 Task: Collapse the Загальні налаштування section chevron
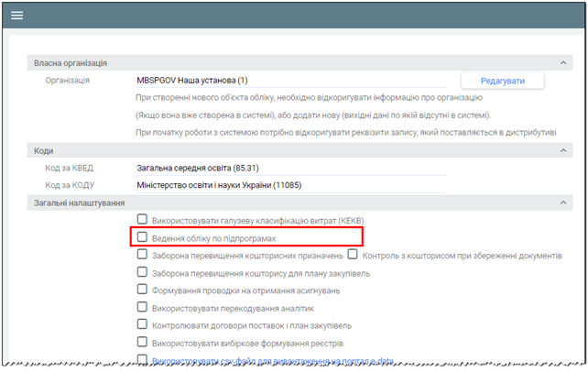pyautogui.click(x=564, y=202)
